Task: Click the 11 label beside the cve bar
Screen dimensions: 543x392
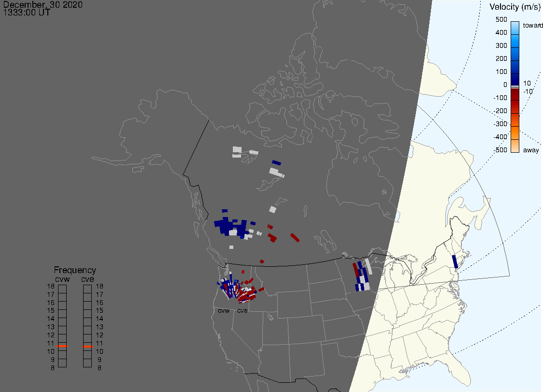Action: (x=100, y=343)
